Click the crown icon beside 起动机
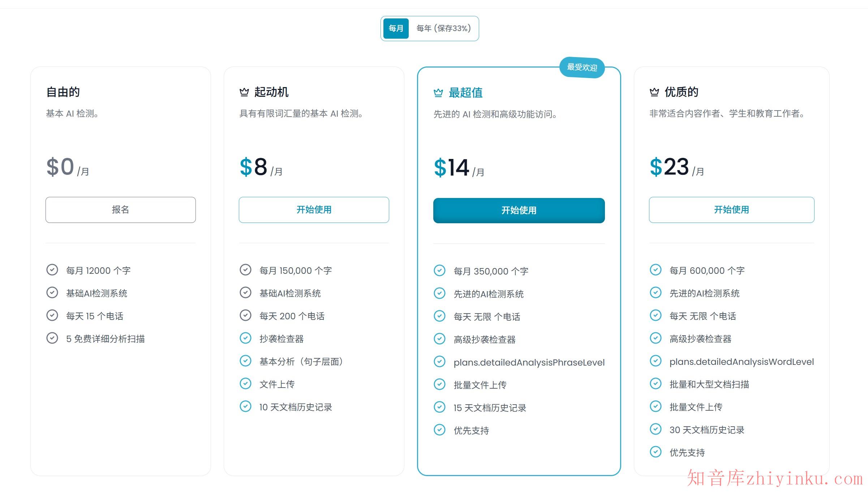This screenshot has height=492, width=868. [x=244, y=92]
